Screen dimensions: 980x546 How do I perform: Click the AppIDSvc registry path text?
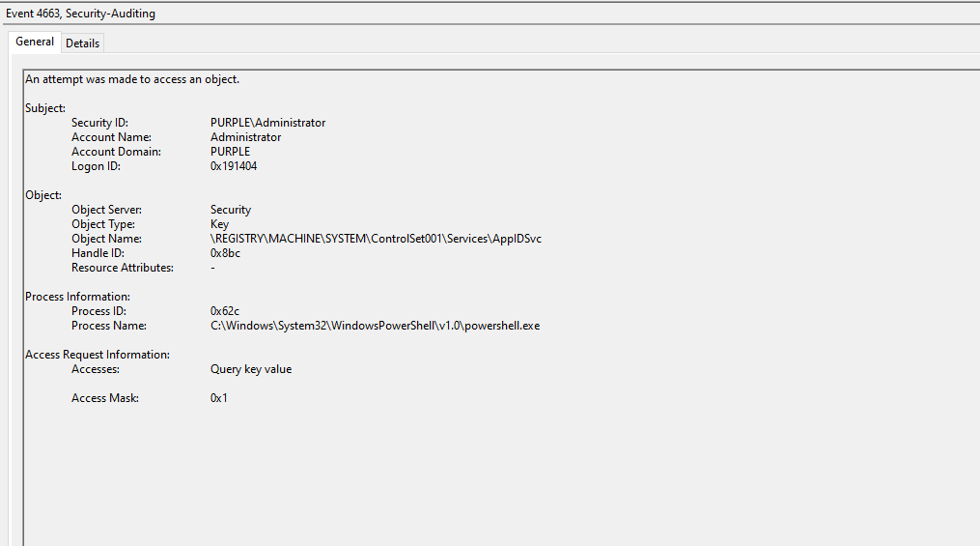(x=376, y=239)
